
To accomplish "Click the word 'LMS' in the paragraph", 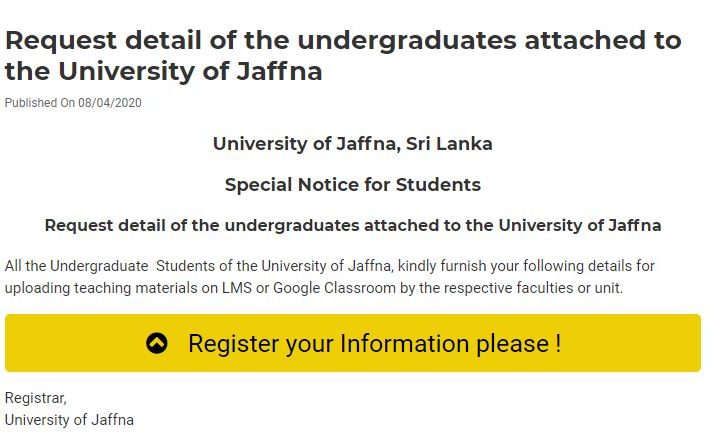I will pyautogui.click(x=237, y=288).
